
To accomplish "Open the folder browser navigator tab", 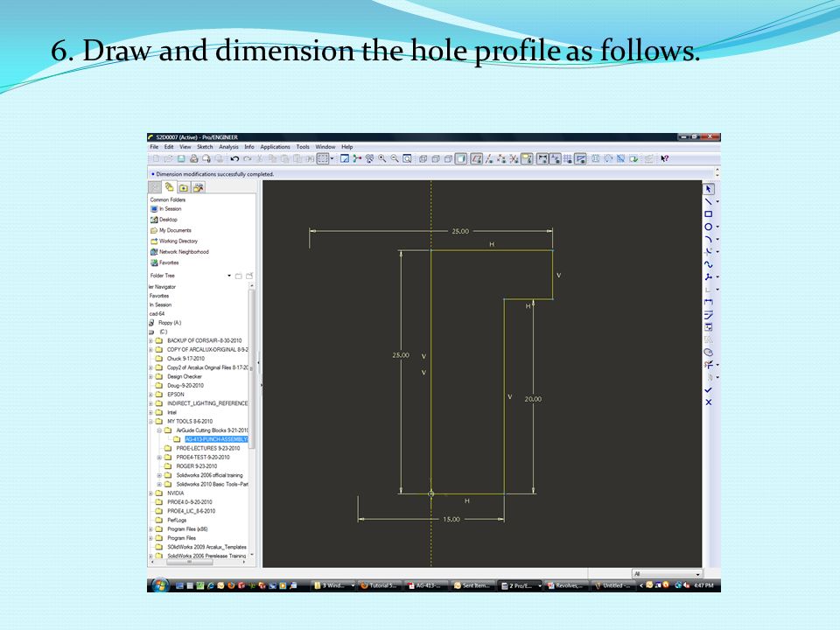I will pyautogui.click(x=169, y=187).
